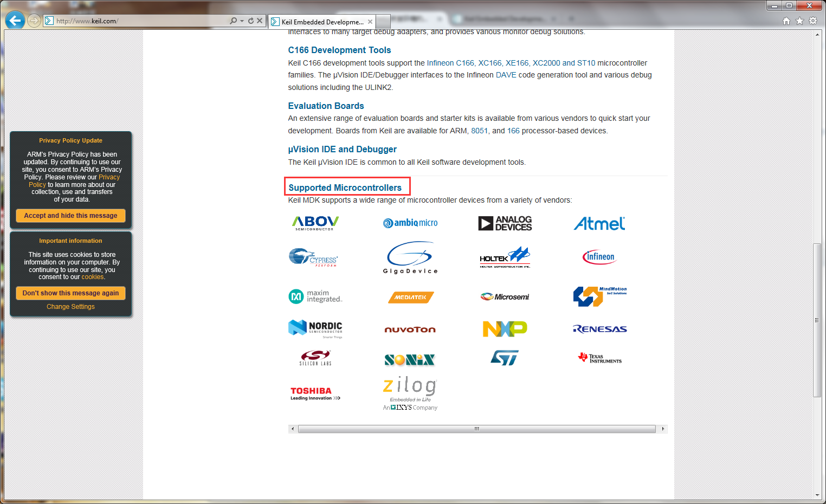The image size is (826, 504).
Task: Open the GigaDevice logo
Action: point(410,257)
